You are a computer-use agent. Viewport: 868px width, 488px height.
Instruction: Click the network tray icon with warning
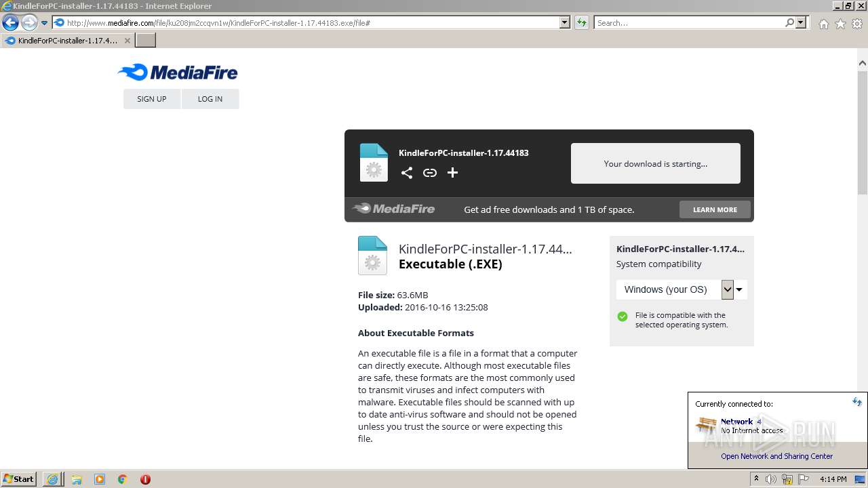787,479
